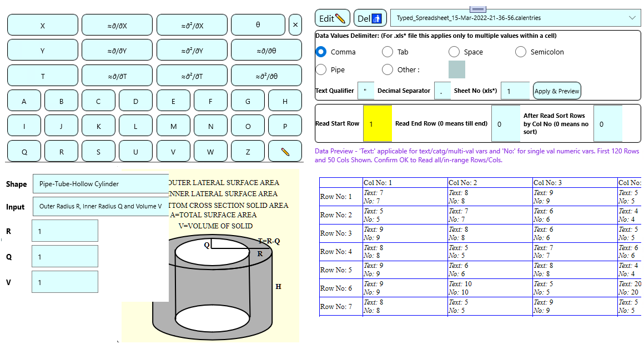Click the ≈∂²/∂Y second derivative key
Image resolution: width=644 pixels, height=354 pixels.
click(192, 51)
